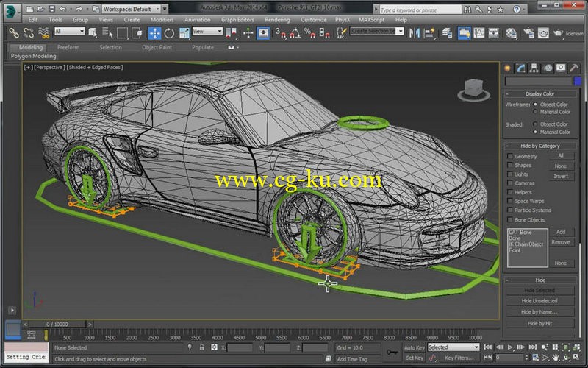Select the Select and Rotate tool
The width and height of the screenshot is (588, 368).
170,33
